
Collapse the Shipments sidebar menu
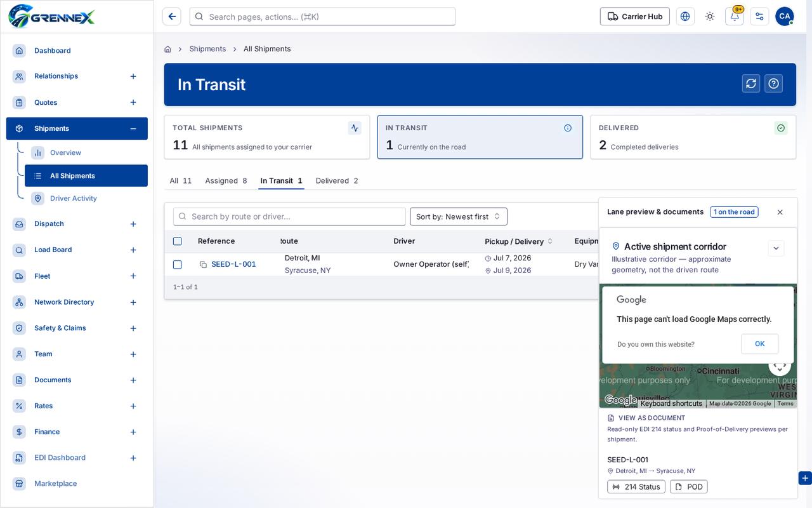(133, 129)
